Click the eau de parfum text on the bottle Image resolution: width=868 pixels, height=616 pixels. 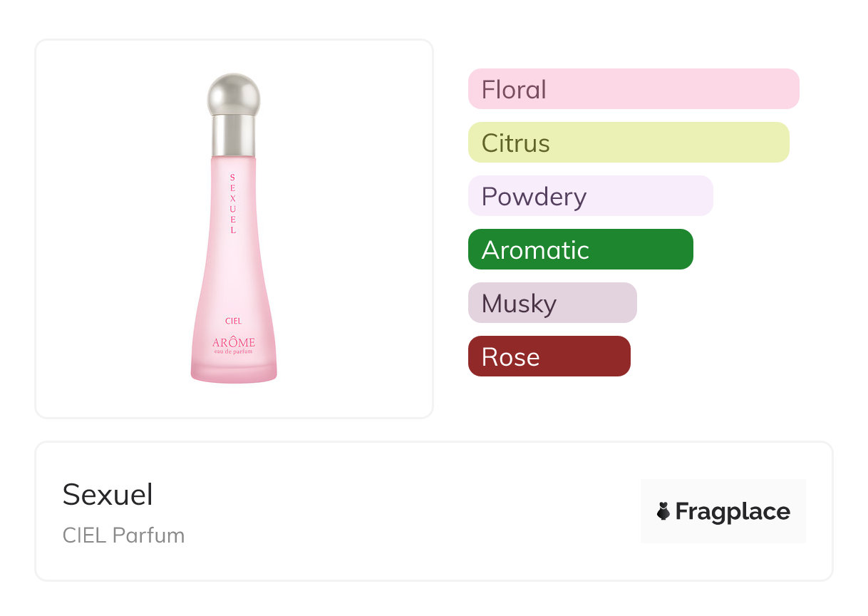233,352
